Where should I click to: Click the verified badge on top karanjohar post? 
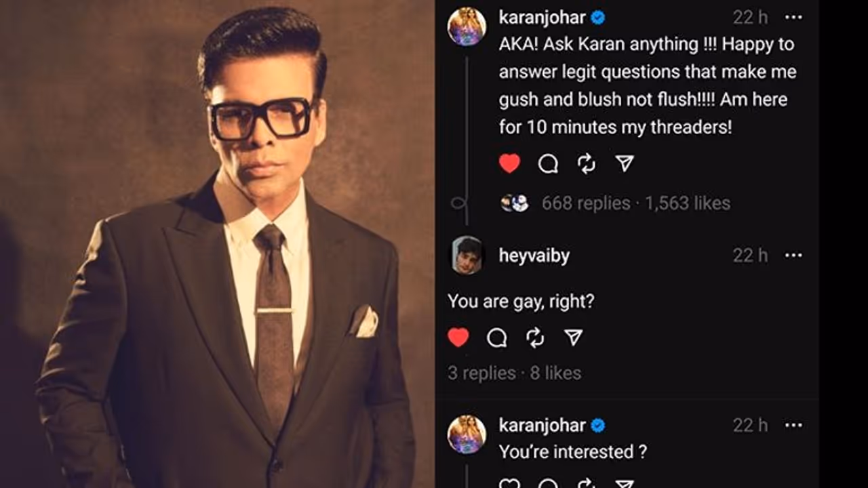[x=597, y=18]
